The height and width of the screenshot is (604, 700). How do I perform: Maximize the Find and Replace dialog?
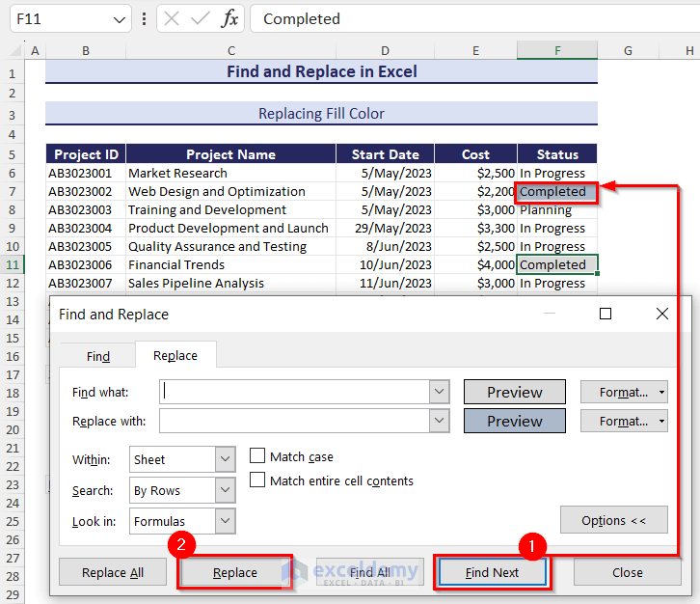[605, 315]
